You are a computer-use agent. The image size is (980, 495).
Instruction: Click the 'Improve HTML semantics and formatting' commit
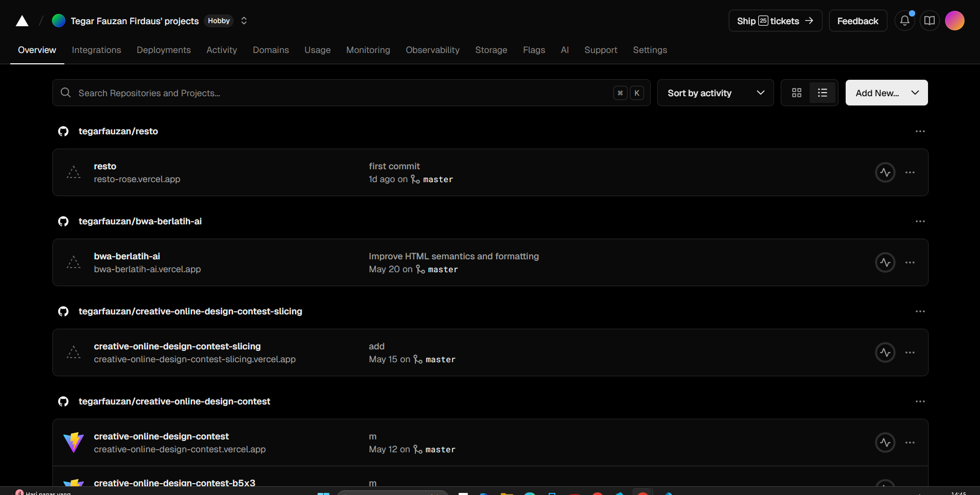coord(453,256)
